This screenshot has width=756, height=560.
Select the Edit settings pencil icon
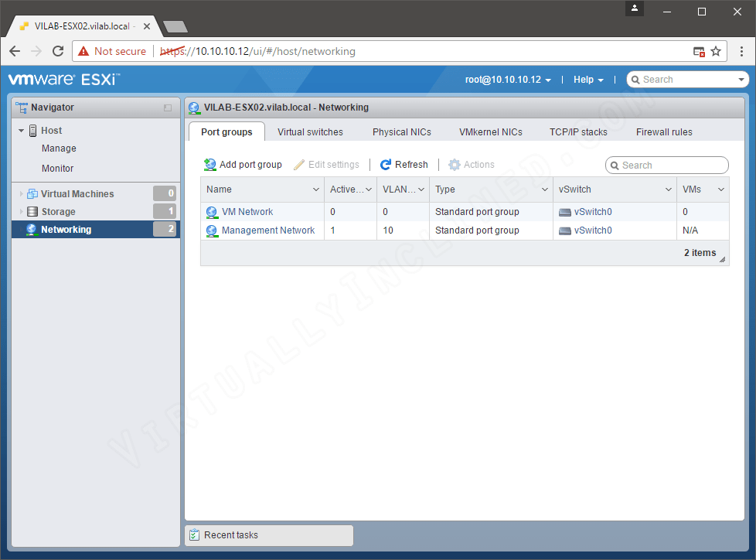pos(301,164)
